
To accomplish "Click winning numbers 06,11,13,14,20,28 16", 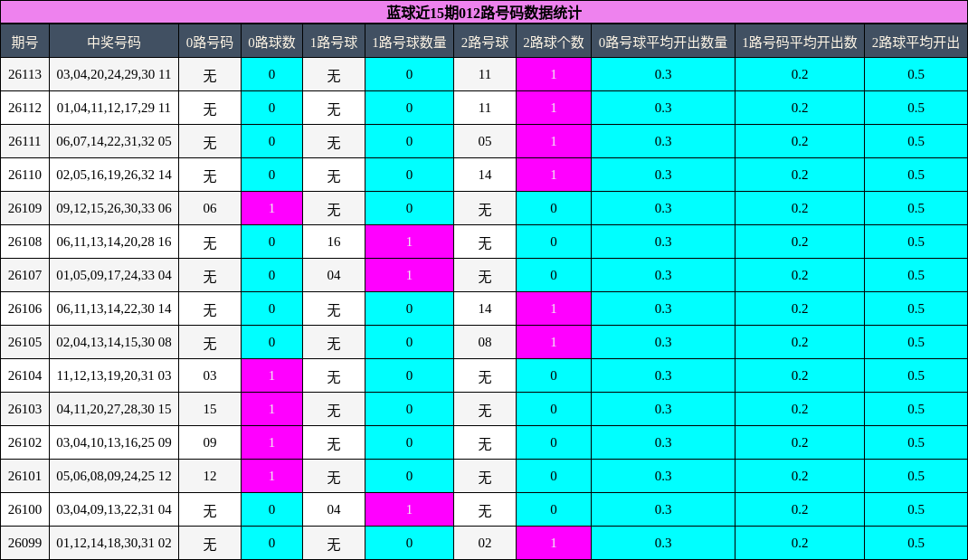I will tap(114, 242).
